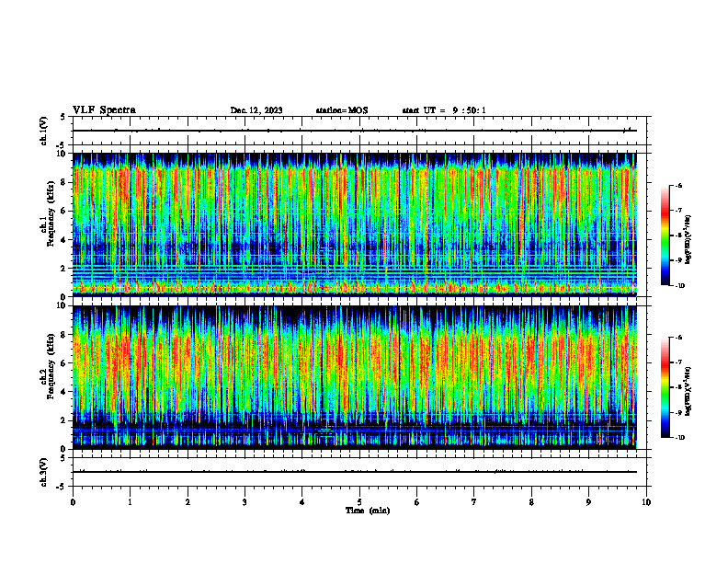728x563 pixels.
Task: Select the ch.2 'Frequency (kHz)' axis label
Action: [x=51, y=366]
